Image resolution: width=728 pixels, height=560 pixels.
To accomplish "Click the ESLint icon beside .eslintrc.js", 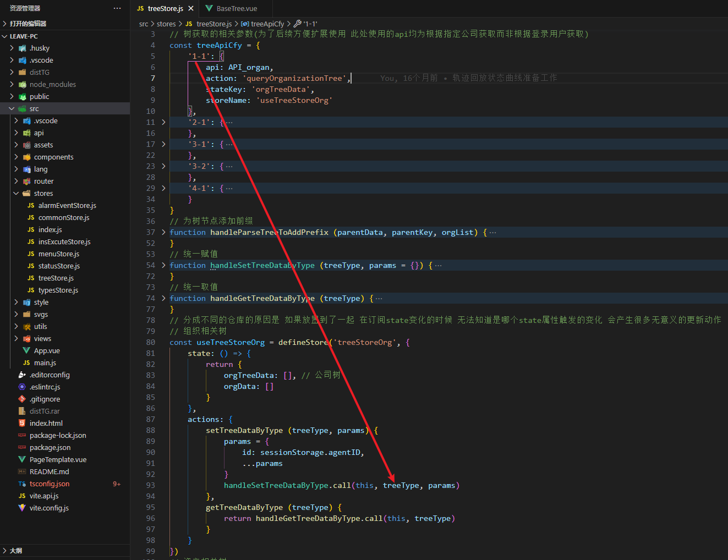I will pos(22,387).
